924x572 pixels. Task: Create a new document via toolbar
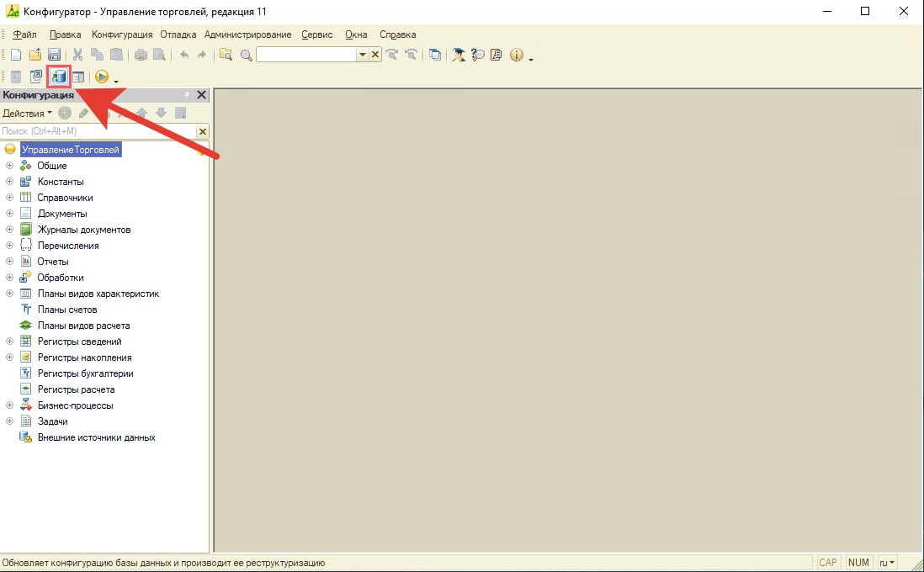(x=15, y=55)
